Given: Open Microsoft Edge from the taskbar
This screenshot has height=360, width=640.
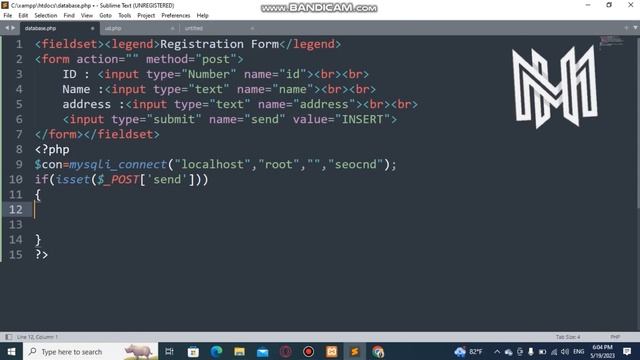Looking at the screenshot, I should pos(216,351).
